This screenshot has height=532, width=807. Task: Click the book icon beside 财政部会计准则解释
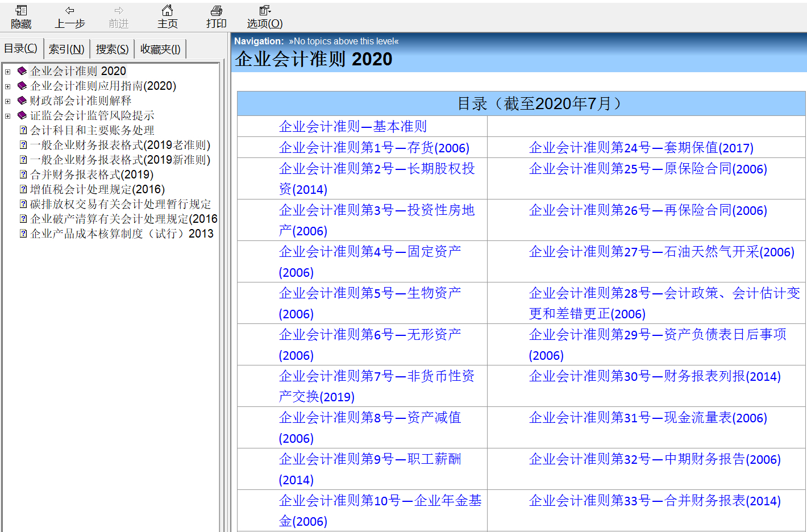point(22,101)
